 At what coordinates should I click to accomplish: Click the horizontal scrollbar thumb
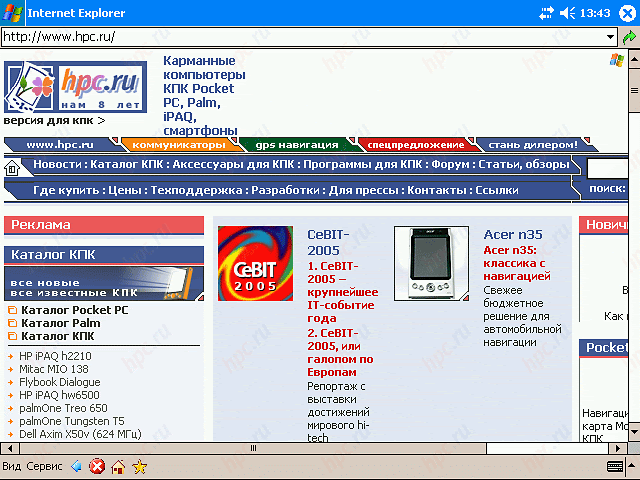tap(253, 448)
